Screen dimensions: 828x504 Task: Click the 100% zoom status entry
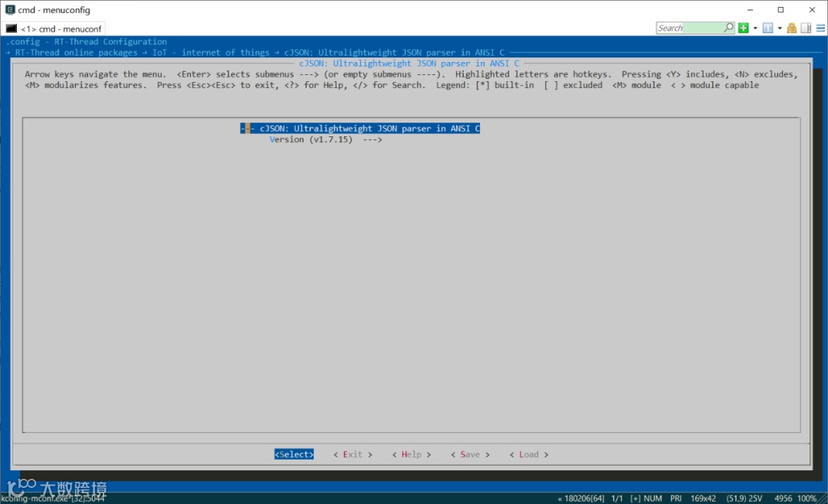[807, 498]
